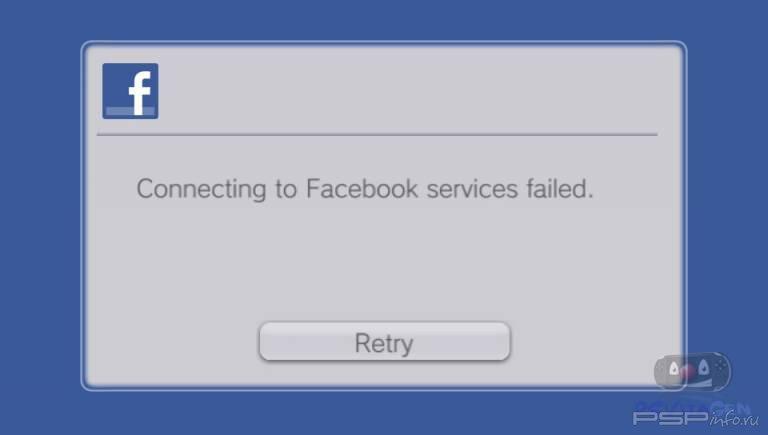The height and width of the screenshot is (435, 768).
Task: Select the "Connecting to Facebook services failed." message
Action: tap(365, 189)
